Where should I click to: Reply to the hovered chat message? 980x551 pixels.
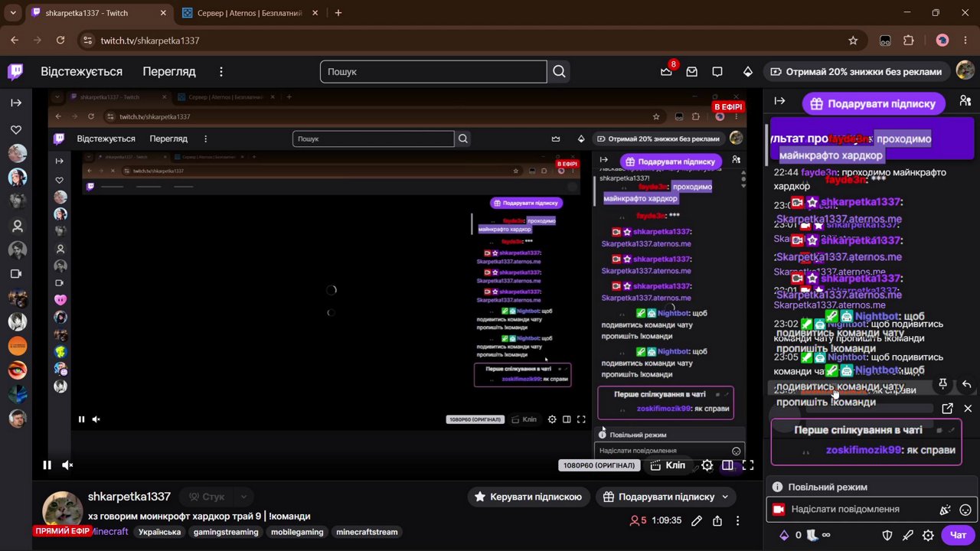tap(966, 384)
